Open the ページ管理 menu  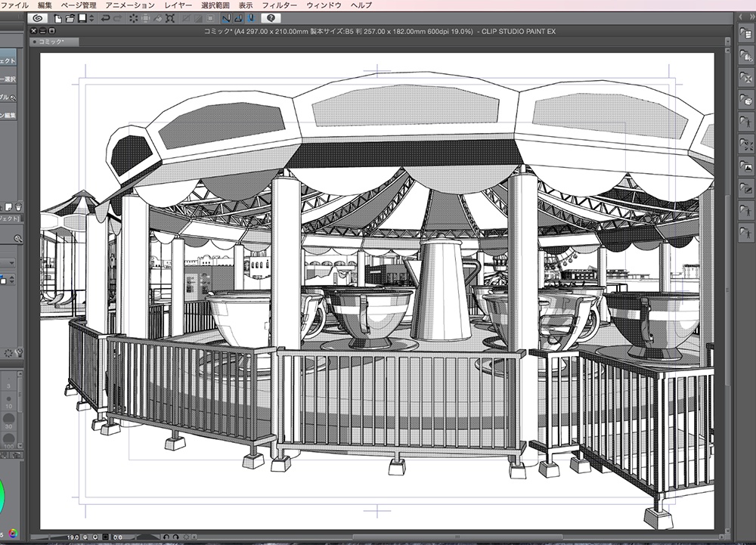pos(79,5)
